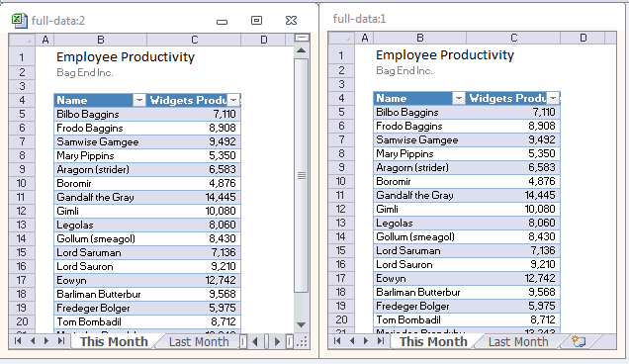Maximize the full-data:2 window
Screen dimensions: 629x364
click(256, 21)
